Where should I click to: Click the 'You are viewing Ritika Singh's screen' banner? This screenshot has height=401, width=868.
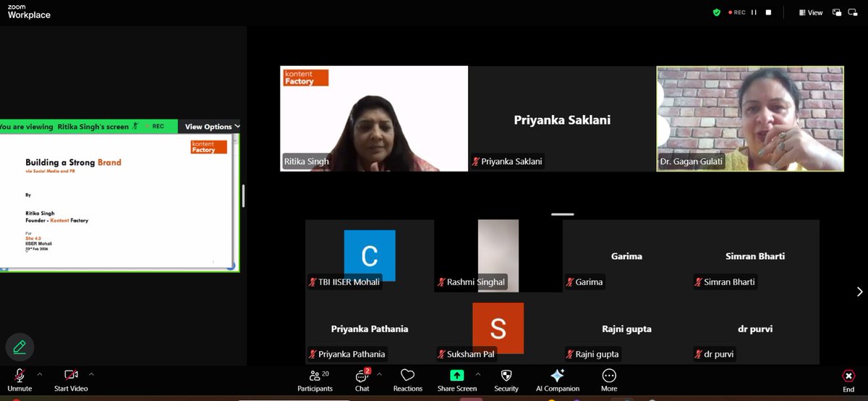point(88,127)
